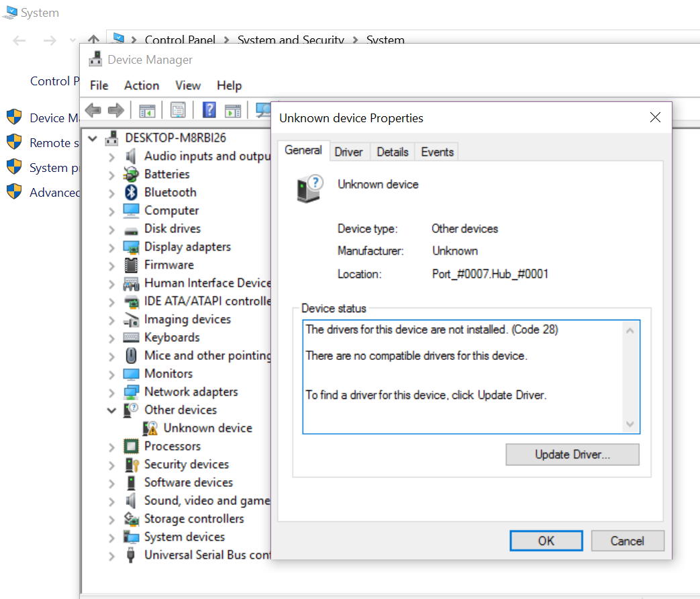Image resolution: width=700 pixels, height=599 pixels.
Task: Click the Imaging devices icon
Action: (x=131, y=320)
